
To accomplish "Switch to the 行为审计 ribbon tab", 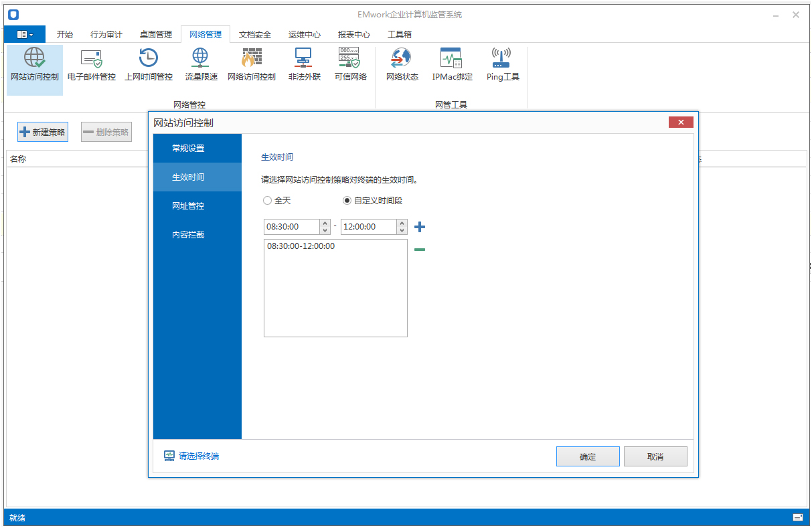I will point(106,34).
